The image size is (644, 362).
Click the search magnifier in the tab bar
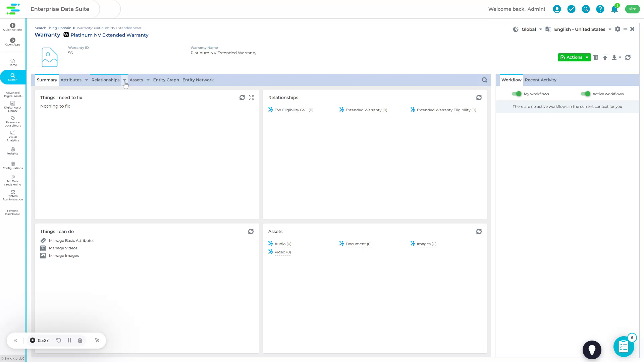484,80
